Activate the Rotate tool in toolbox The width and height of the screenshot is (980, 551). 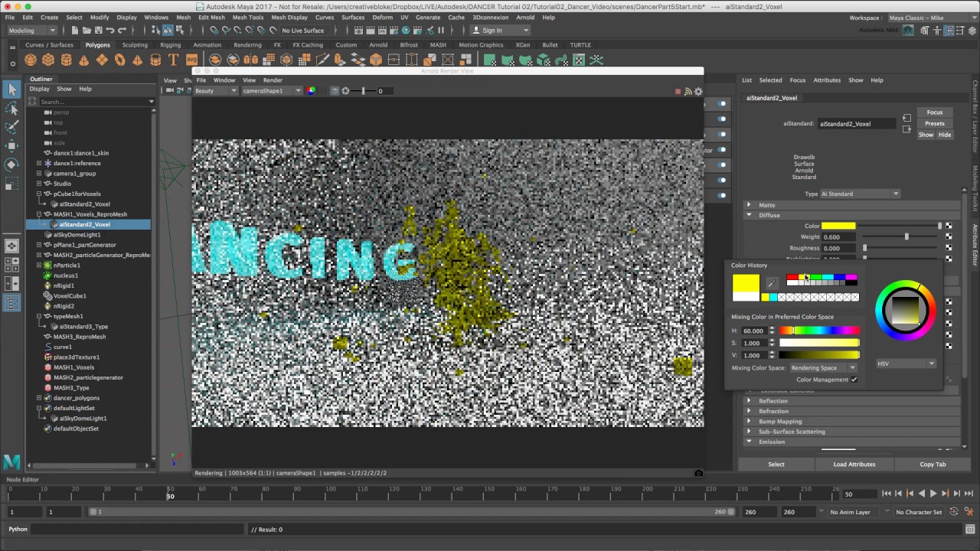pyautogui.click(x=11, y=165)
